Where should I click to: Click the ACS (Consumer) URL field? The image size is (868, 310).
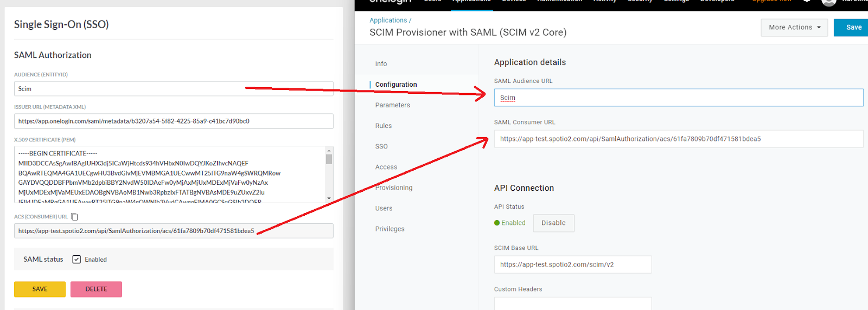point(174,231)
